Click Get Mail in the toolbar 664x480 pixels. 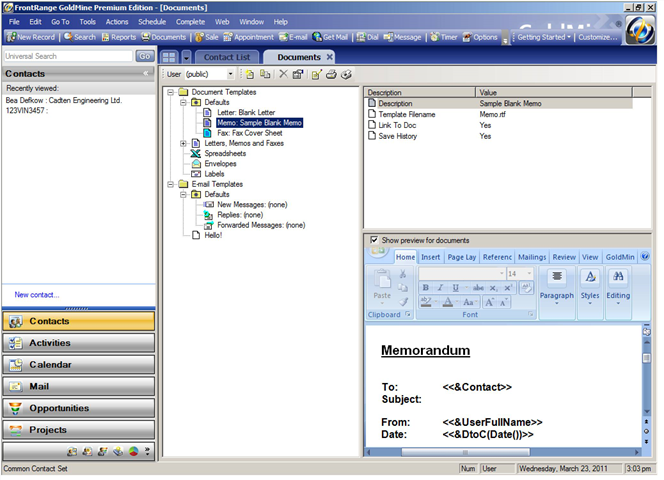330,37
